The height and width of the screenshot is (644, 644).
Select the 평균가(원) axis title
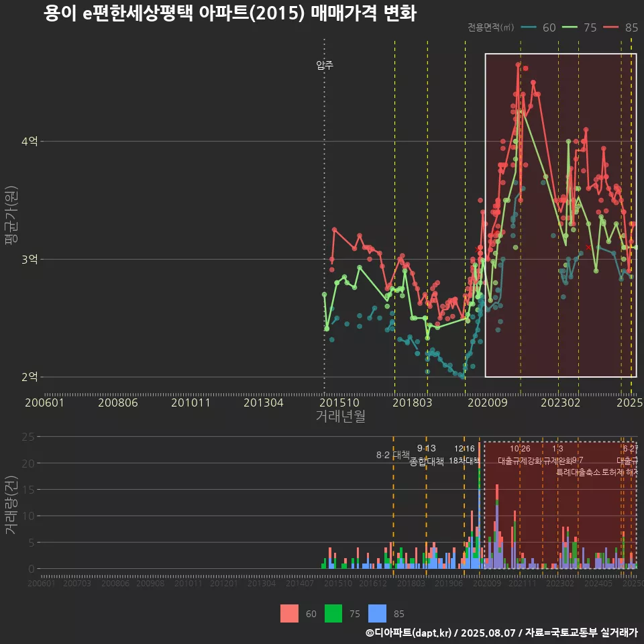point(11,215)
